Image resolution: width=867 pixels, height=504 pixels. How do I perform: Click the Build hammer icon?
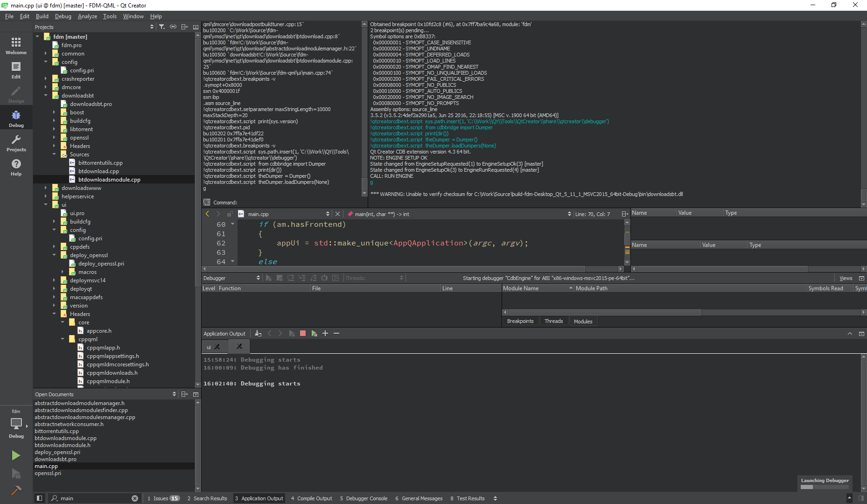click(16, 490)
